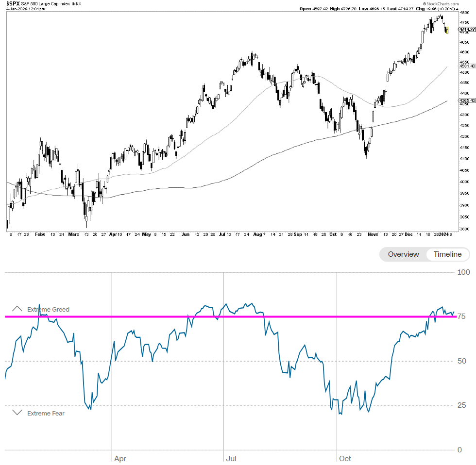Click the Extreme Greed up chevron icon
Screen dimensions: 476x465
(x=17, y=309)
